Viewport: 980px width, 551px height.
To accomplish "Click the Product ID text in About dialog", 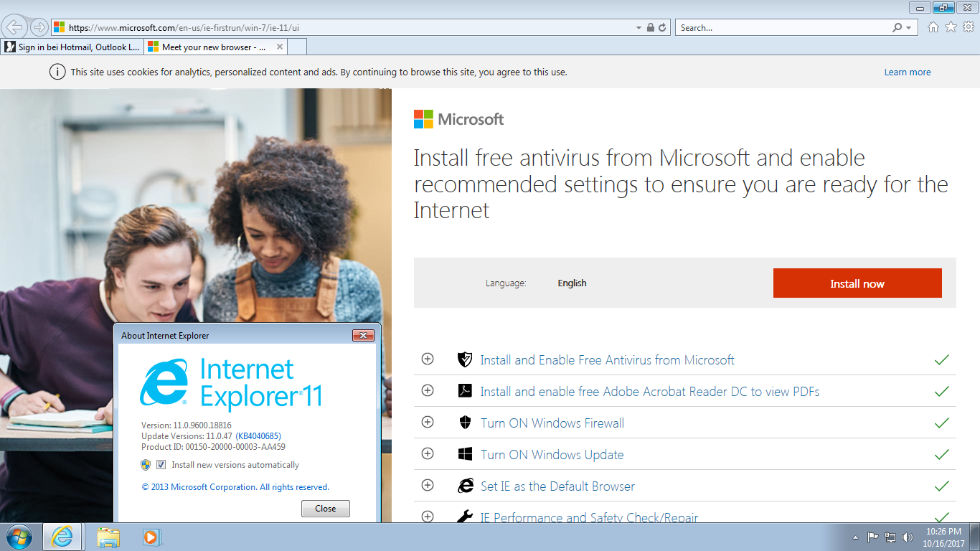I will click(x=213, y=447).
